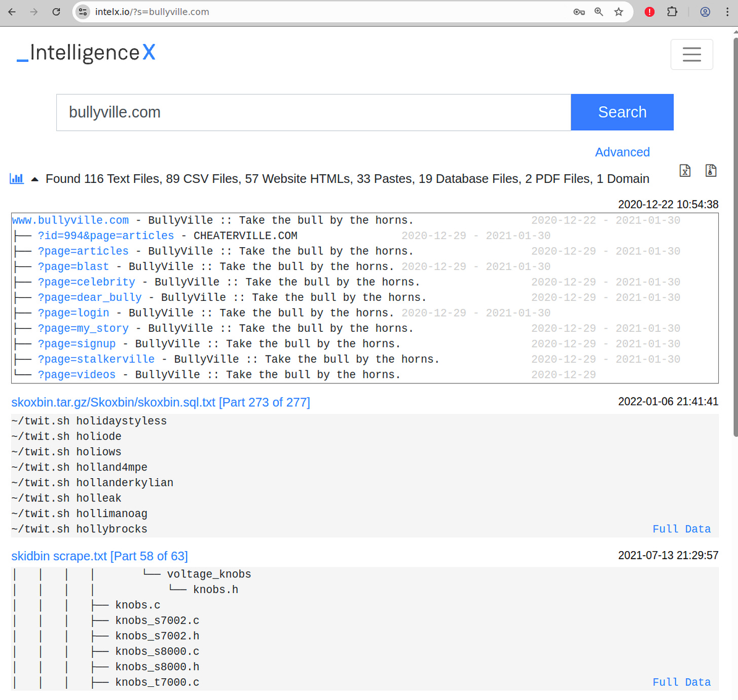
Task: Click the hollybrocks line
Action: (80, 529)
